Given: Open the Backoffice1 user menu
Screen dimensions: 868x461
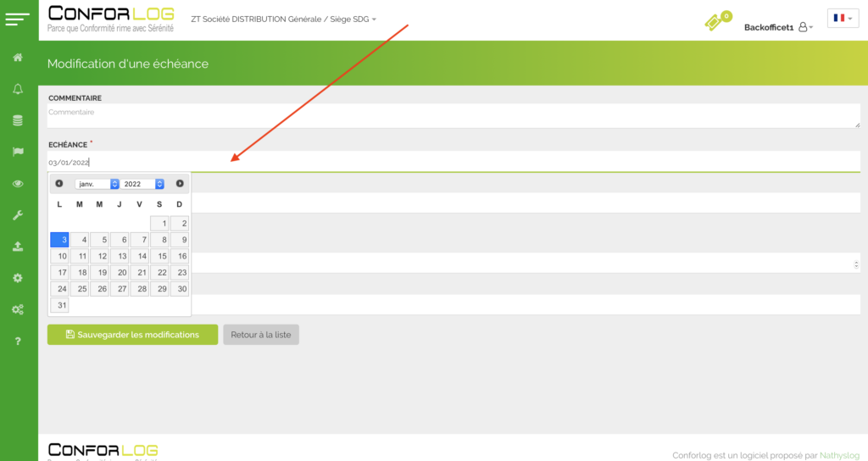Looking at the screenshot, I should click(x=777, y=27).
